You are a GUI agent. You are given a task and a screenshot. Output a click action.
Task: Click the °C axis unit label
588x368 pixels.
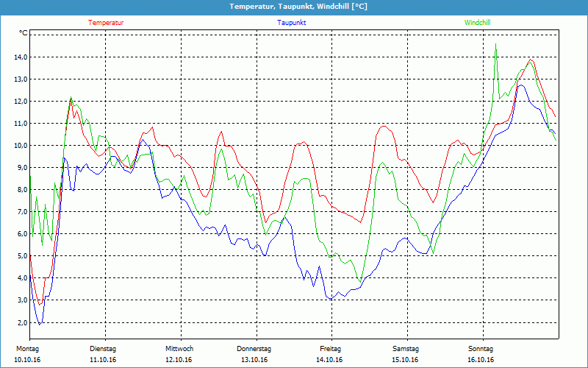(24, 33)
